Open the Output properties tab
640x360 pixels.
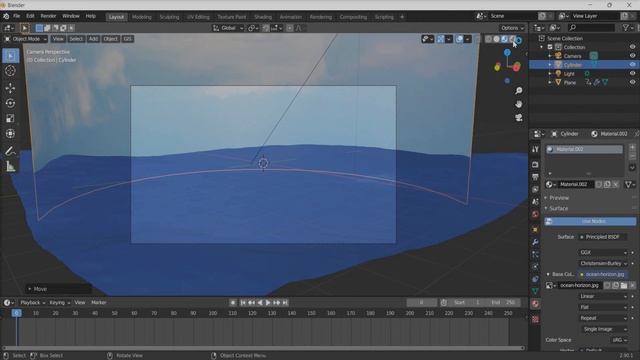coord(535,177)
